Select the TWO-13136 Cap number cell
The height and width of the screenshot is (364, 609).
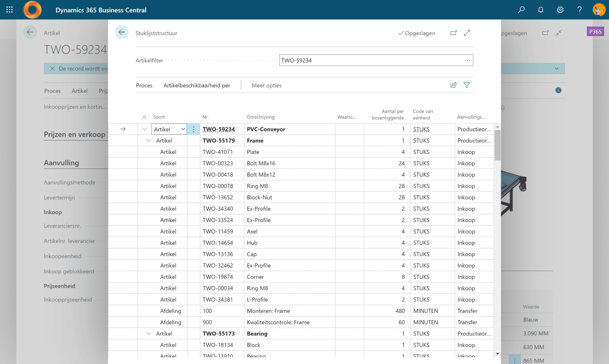pyautogui.click(x=222, y=254)
